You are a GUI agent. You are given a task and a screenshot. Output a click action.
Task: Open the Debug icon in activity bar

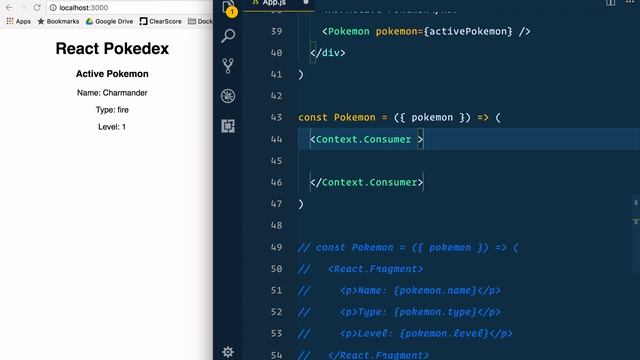[228, 96]
